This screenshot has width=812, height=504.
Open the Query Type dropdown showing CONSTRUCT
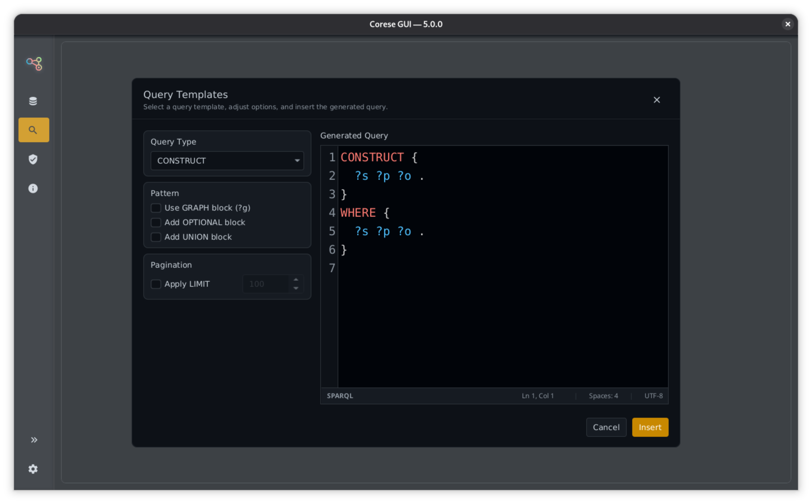click(x=227, y=161)
